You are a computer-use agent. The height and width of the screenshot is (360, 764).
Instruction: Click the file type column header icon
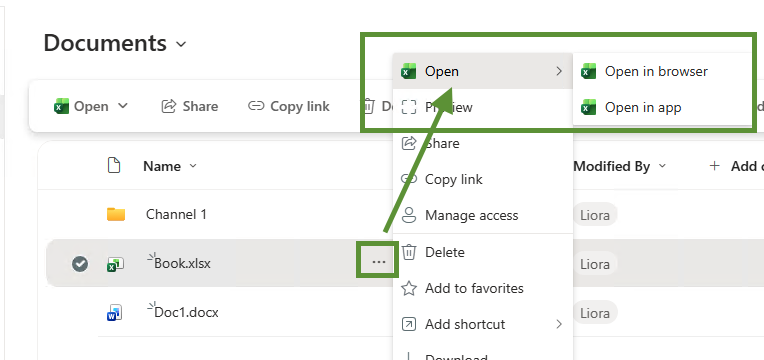pos(114,166)
